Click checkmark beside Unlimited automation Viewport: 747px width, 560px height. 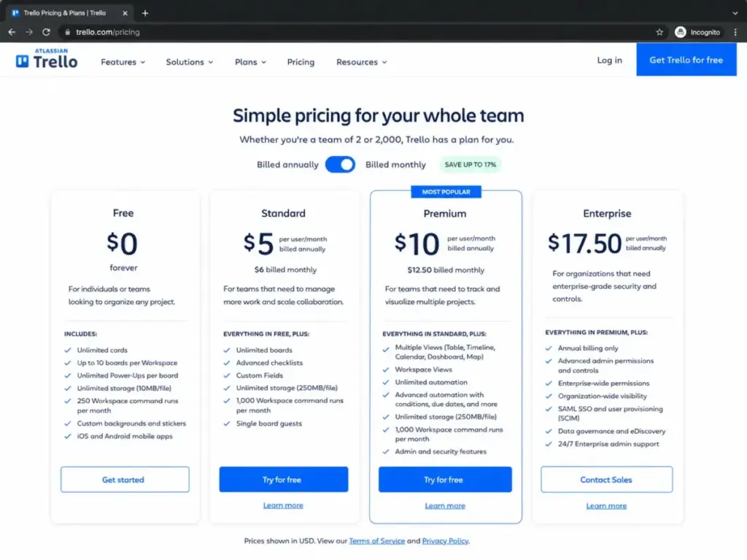point(386,382)
